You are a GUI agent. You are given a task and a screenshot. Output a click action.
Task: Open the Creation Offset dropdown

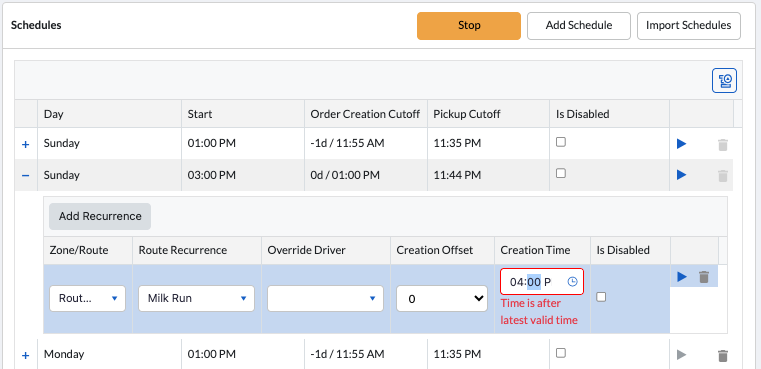[442, 299]
